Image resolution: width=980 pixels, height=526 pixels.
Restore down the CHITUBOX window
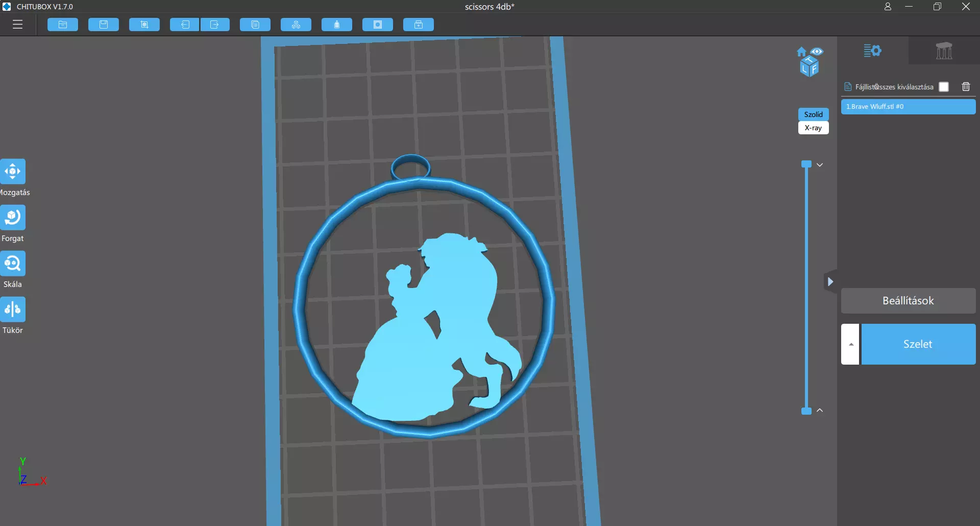(937, 7)
